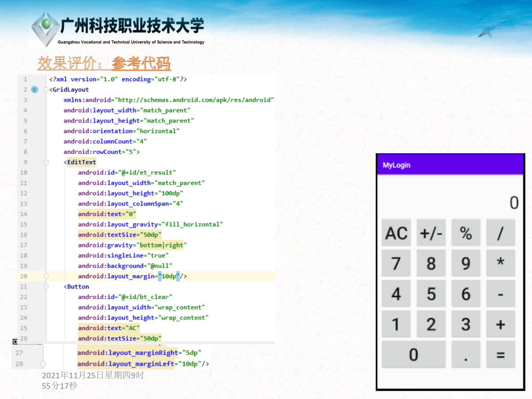This screenshot has width=532, height=399.
Task: Tap the number 7 button
Action: (x=396, y=263)
